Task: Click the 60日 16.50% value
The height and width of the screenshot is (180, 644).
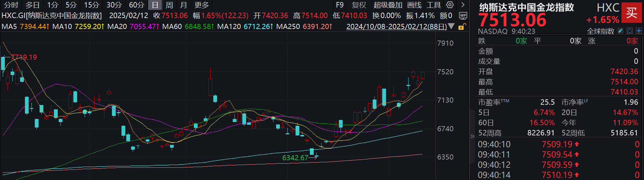Action: [542, 122]
